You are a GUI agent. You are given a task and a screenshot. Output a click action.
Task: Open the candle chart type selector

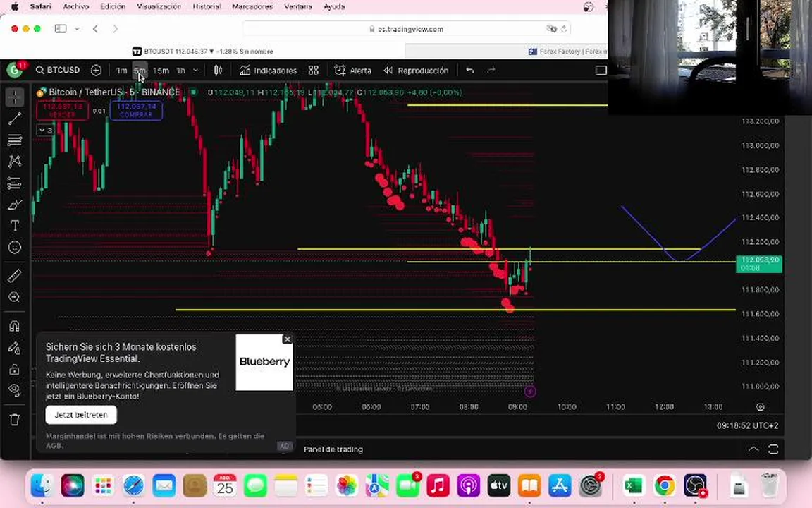point(218,71)
